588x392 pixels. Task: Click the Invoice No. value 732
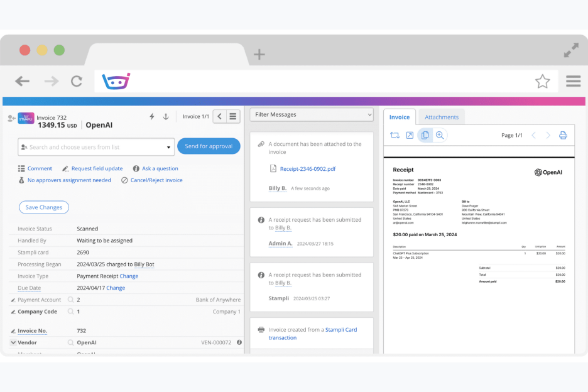[82, 330]
